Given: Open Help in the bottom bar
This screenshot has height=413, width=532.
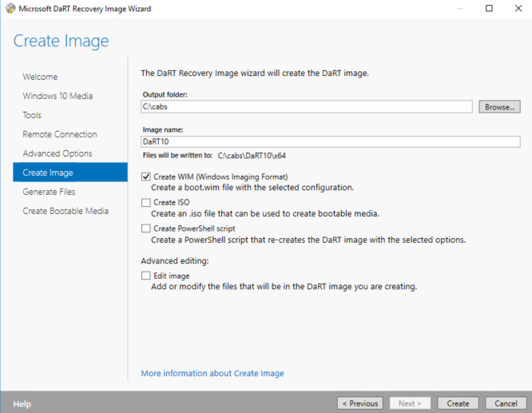Looking at the screenshot, I should (22, 404).
